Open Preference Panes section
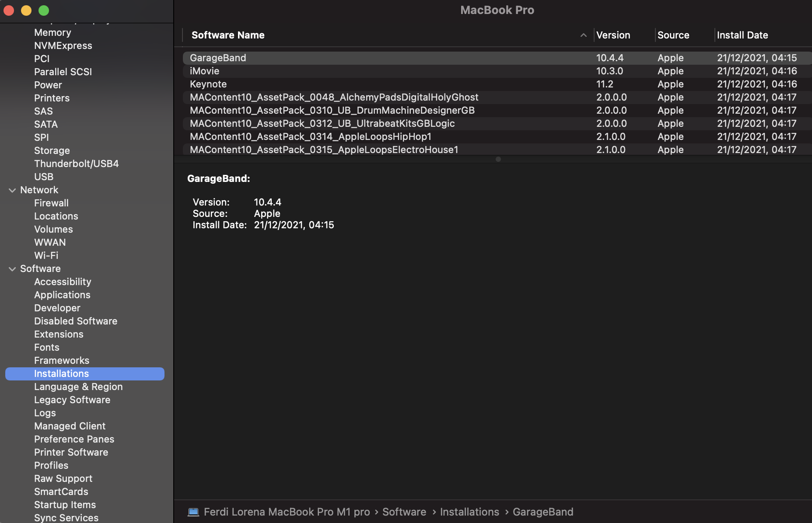This screenshot has height=523, width=812. point(74,439)
